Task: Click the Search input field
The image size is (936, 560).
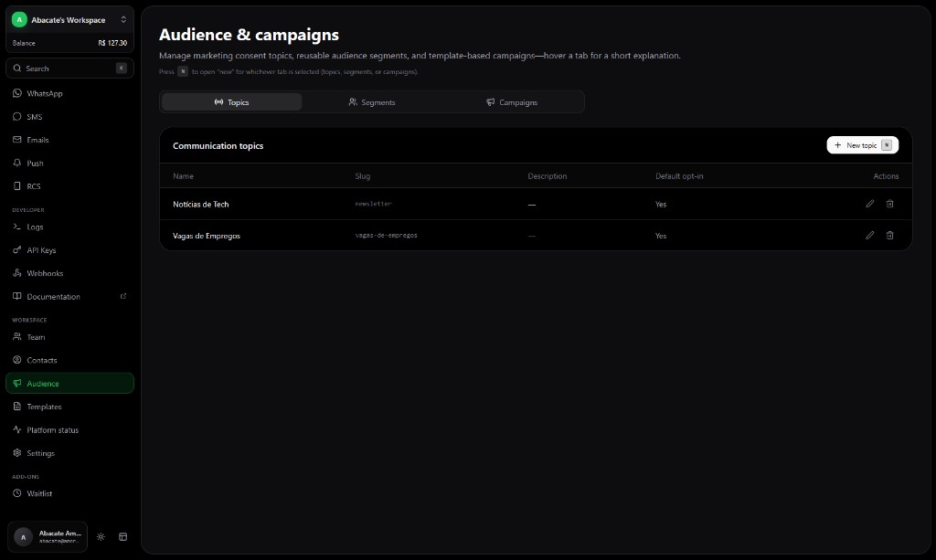Action: pyautogui.click(x=64, y=69)
